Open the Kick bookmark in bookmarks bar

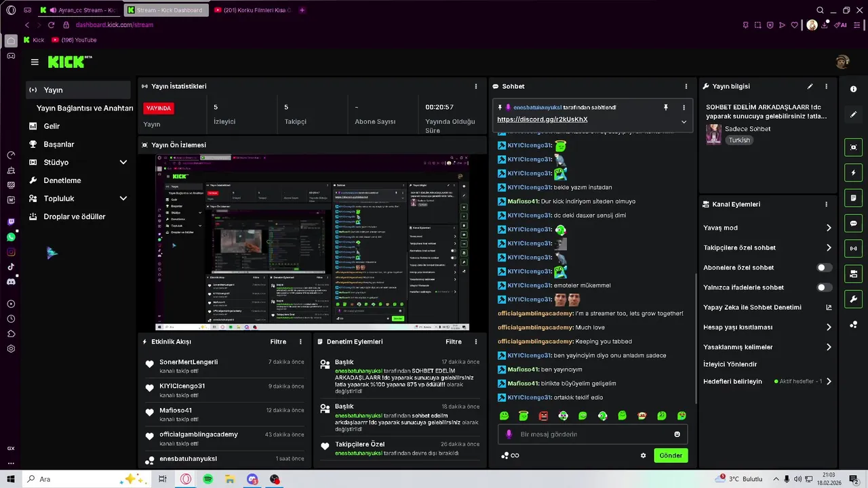(34, 40)
